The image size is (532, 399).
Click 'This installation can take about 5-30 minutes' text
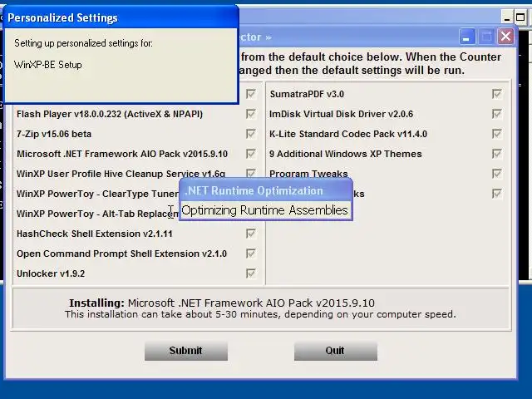(260, 314)
